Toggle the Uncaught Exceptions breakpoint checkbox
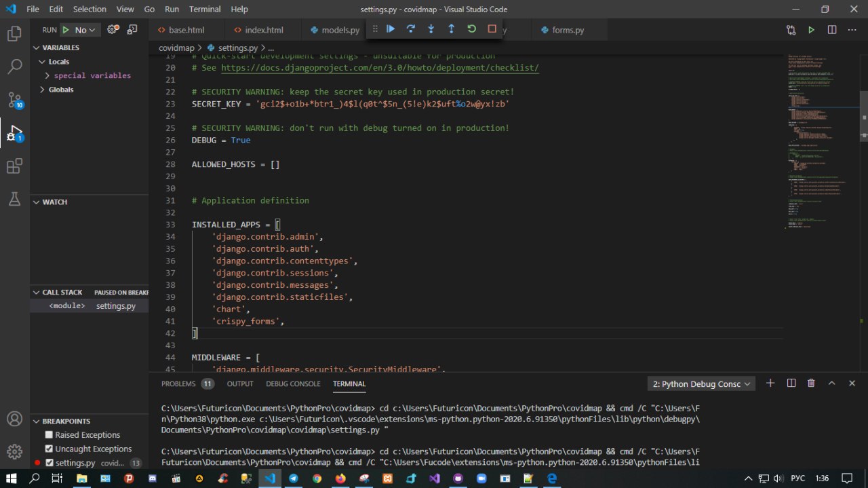 coord(49,449)
